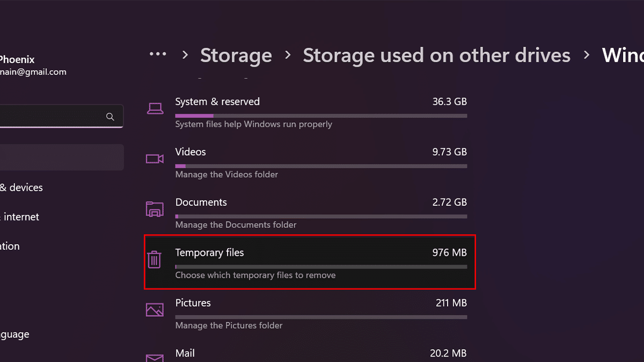Image resolution: width=644 pixels, height=362 pixels.
Task: Click the Temporary files trash icon
Action: [x=155, y=260]
